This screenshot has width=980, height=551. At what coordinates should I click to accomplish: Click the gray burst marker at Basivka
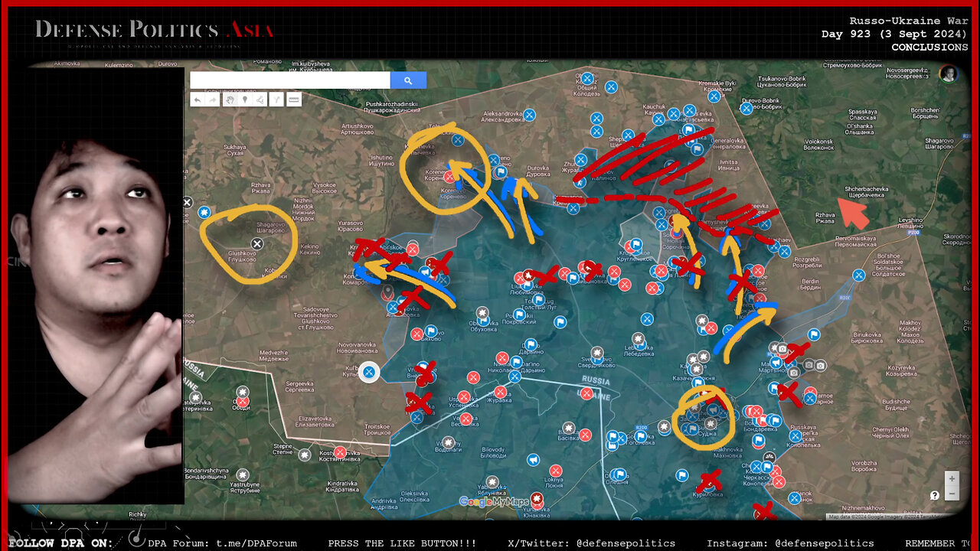click(568, 429)
